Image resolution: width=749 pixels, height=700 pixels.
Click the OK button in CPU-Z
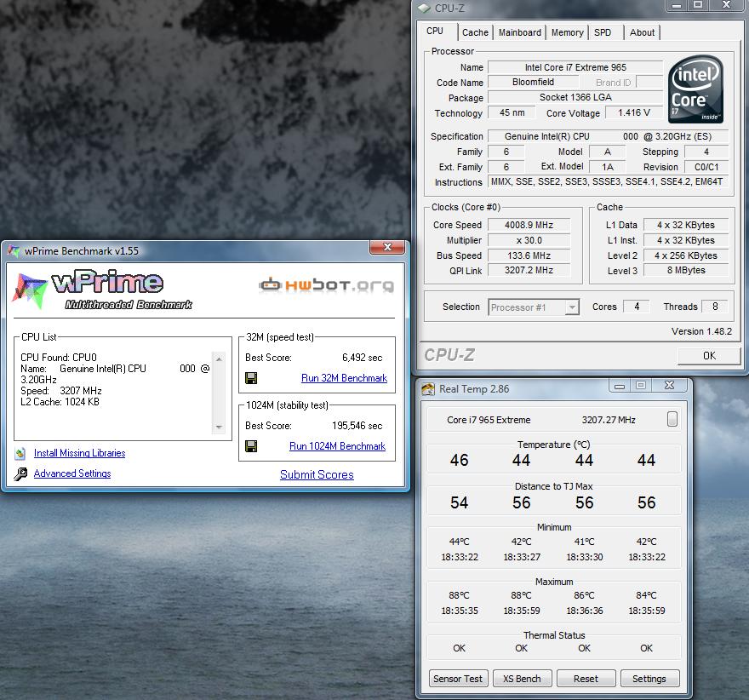(x=709, y=355)
